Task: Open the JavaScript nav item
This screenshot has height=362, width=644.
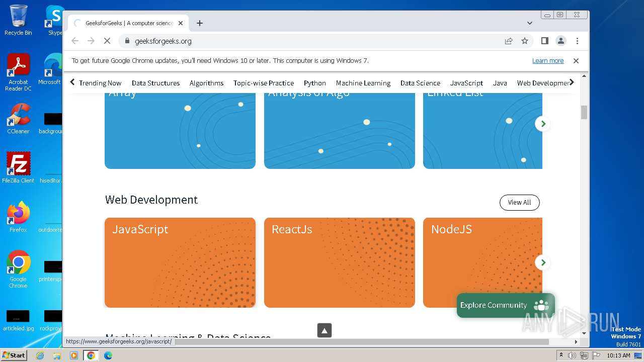Action: (x=466, y=83)
